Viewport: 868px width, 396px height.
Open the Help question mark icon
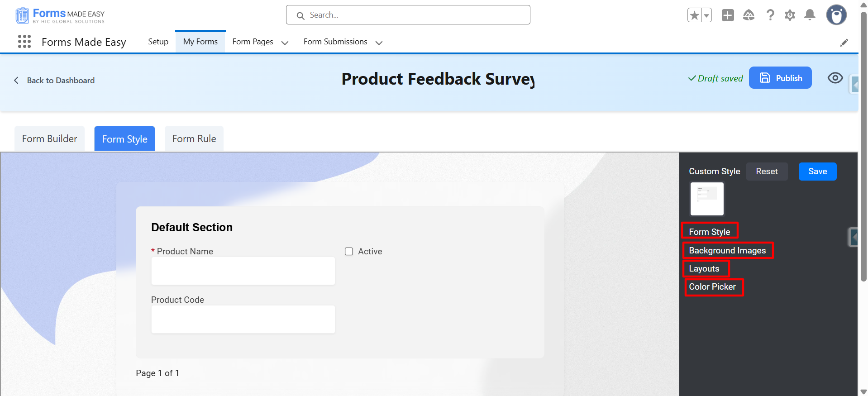tap(770, 15)
